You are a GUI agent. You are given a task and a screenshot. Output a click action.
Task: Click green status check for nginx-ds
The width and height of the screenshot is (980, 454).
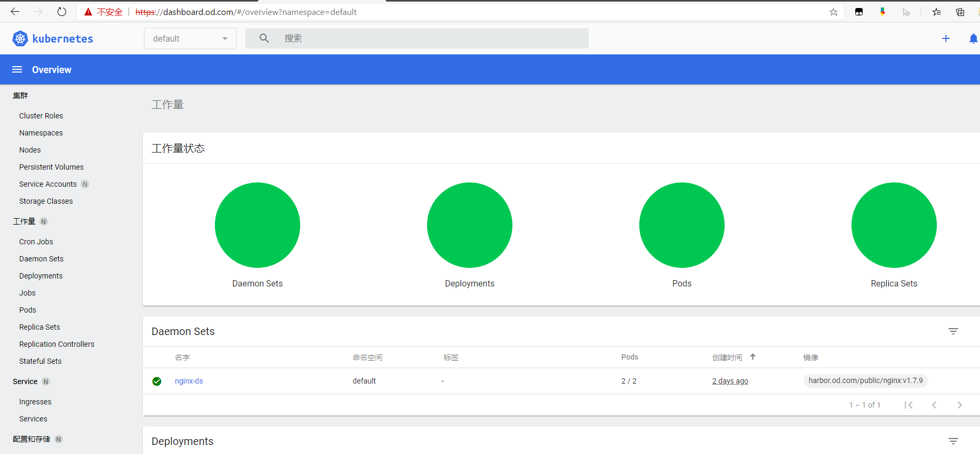click(x=157, y=381)
